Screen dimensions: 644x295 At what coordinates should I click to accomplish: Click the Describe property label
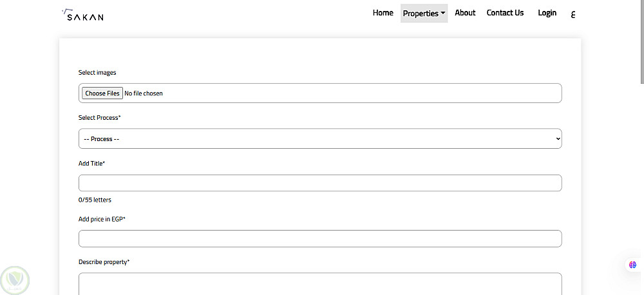[104, 262]
